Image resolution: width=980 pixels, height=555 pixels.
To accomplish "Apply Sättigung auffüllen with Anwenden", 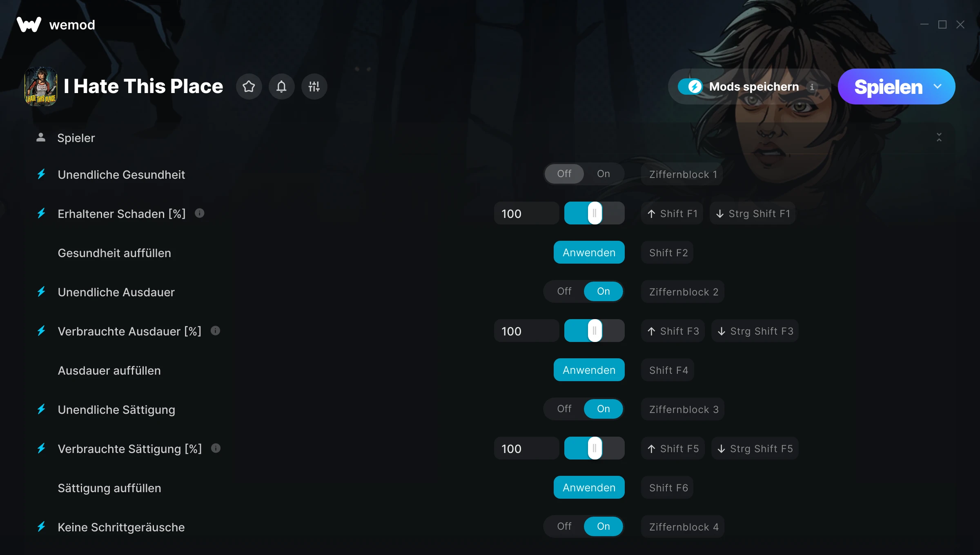I will [x=589, y=487].
